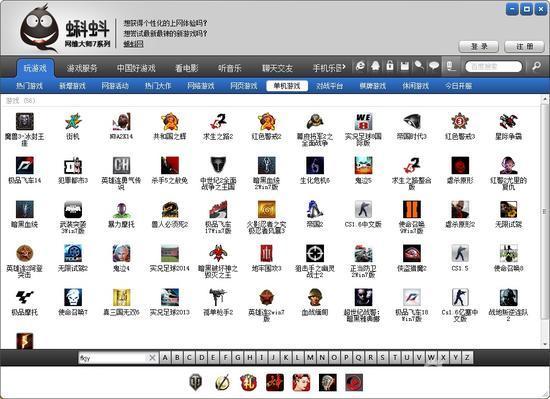Screen dimensions: 550x399
Task: Open the NBA2K14 game icon
Action: (x=121, y=122)
